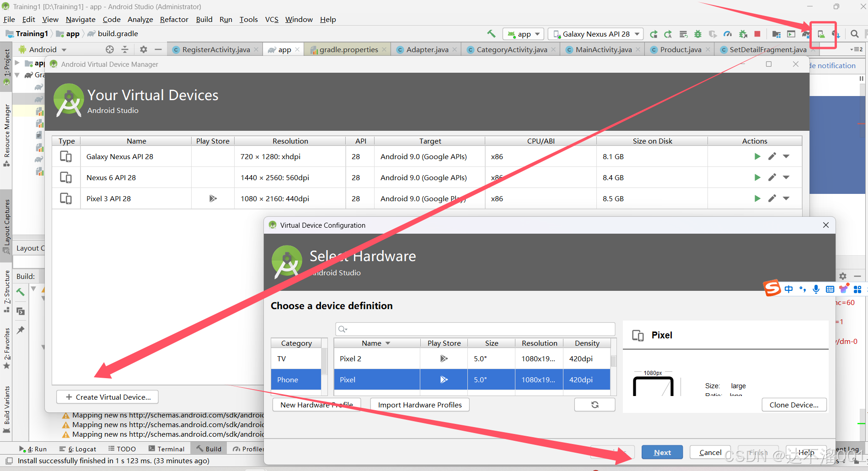The height and width of the screenshot is (471, 868).
Task: Select the Pixel 2 device row
Action: tap(472, 359)
